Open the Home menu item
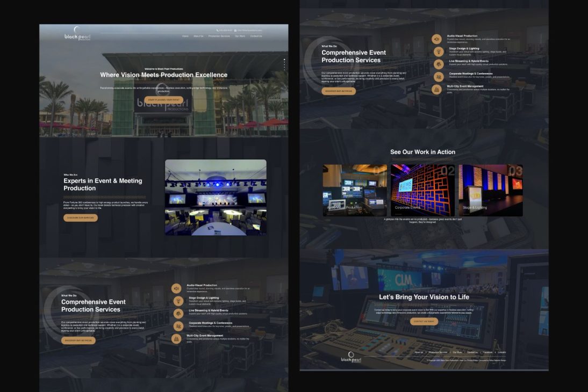 pos(185,36)
